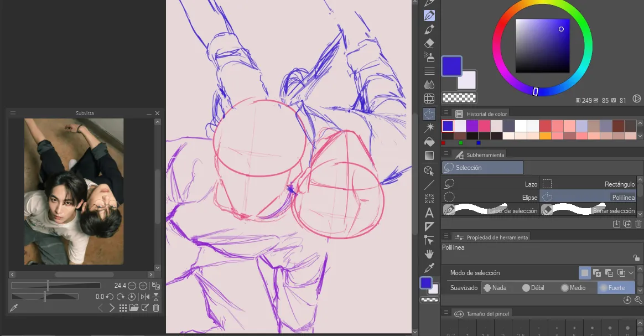Select the transparent checkered color swatch
This screenshot has width=644, height=336.
(459, 98)
